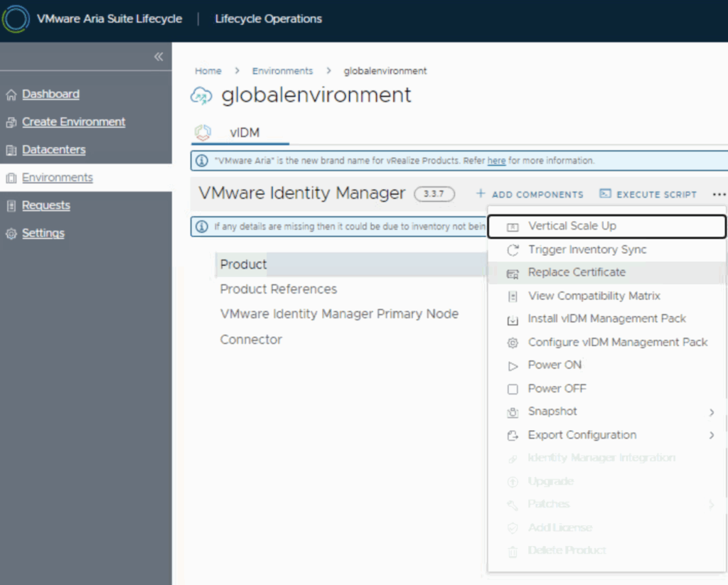The width and height of the screenshot is (728, 585).
Task: Click the Execute Script button
Action: click(648, 194)
